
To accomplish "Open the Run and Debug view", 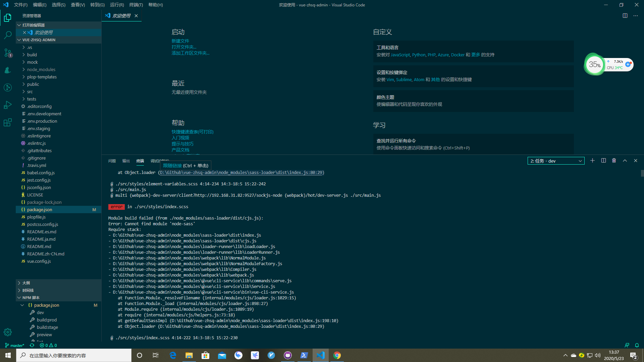I will click(7, 105).
